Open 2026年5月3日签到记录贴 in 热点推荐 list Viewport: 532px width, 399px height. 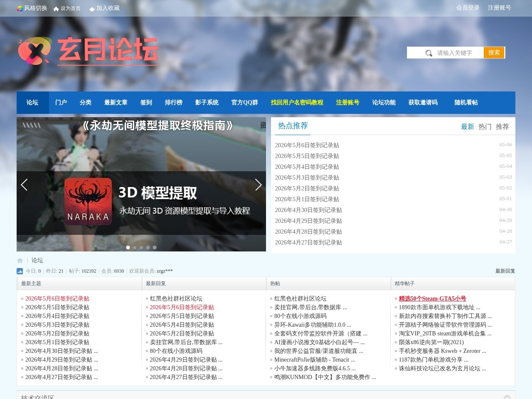point(307,177)
